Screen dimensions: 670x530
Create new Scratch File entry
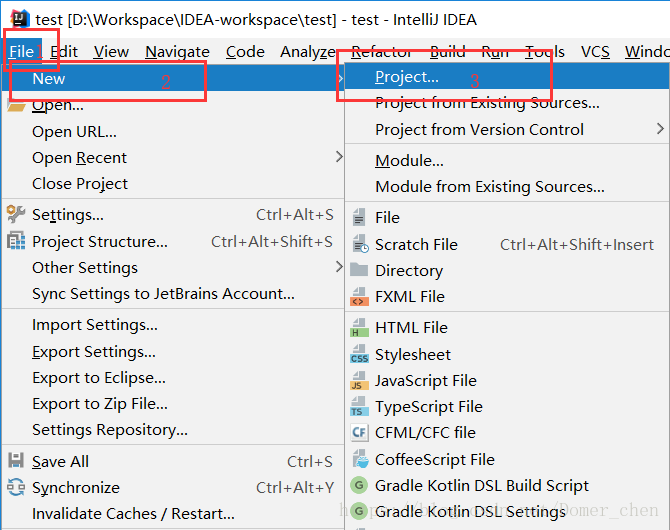[507, 244]
